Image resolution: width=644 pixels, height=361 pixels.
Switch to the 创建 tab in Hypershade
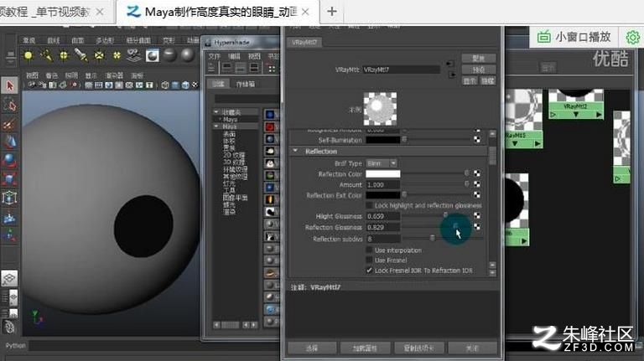(218, 84)
